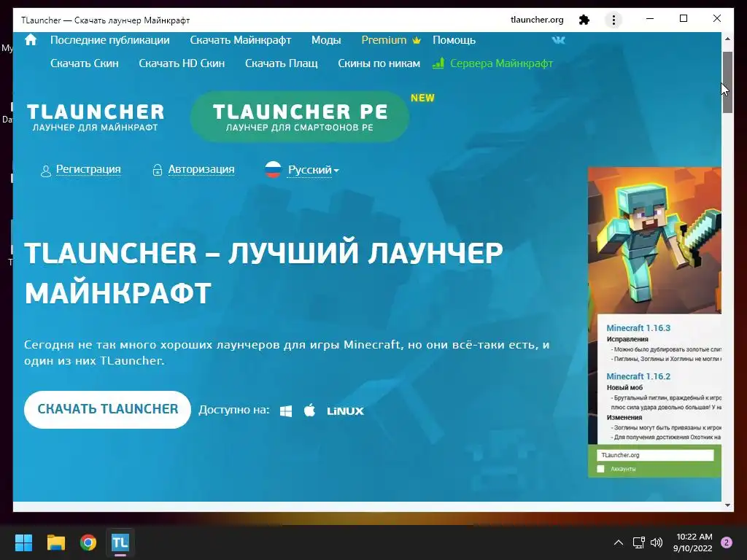The width and height of the screenshot is (747, 560).
Task: Click the vertical scrollbar thumb
Action: [x=727, y=82]
